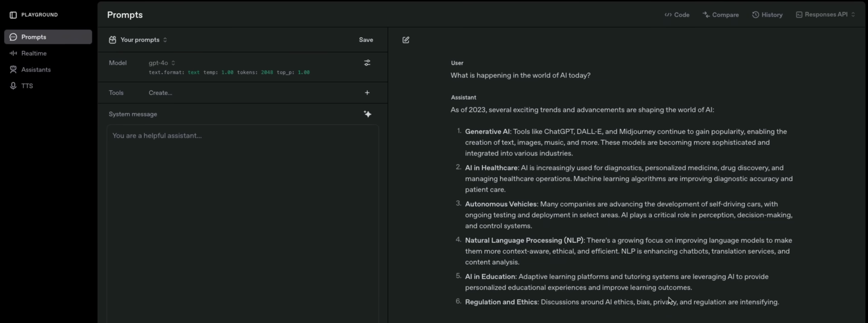The image size is (868, 323).
Task: Click the Autonomous Vehicles heading
Action: point(501,204)
